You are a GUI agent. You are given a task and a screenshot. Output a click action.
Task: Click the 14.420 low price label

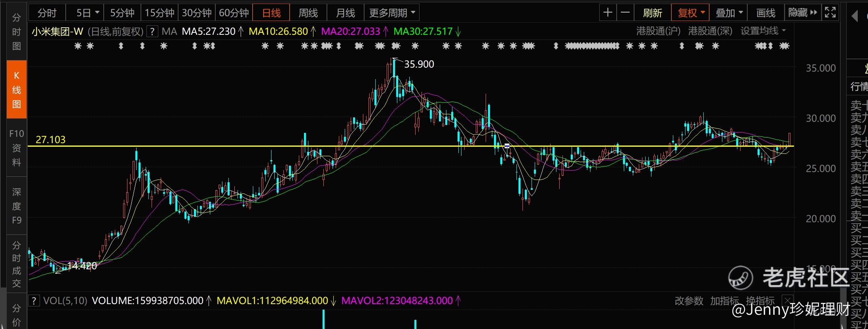(x=82, y=266)
